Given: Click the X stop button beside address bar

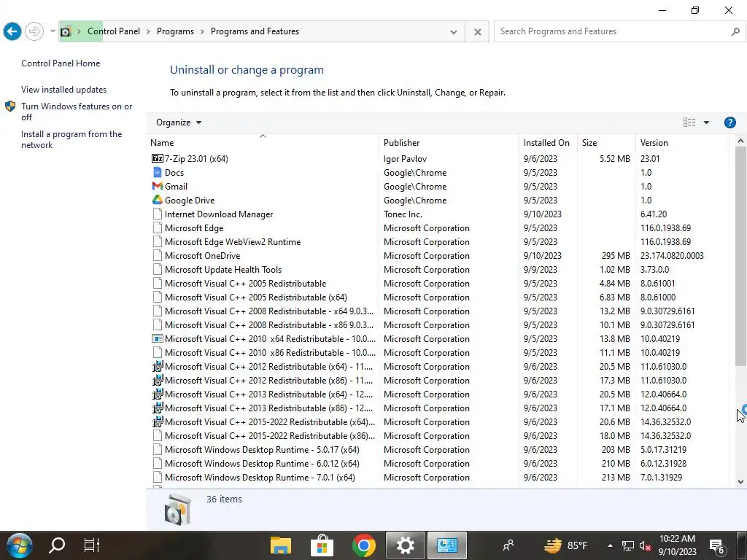Looking at the screenshot, I should tap(477, 32).
